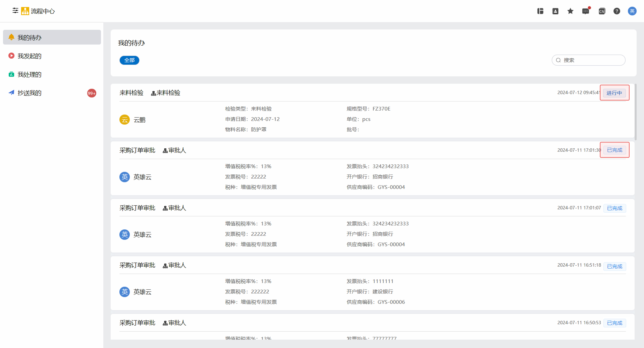Screen dimensions: 644x348
Task: Click the 流程中心 yellow logo icon
Action: tap(25, 11)
